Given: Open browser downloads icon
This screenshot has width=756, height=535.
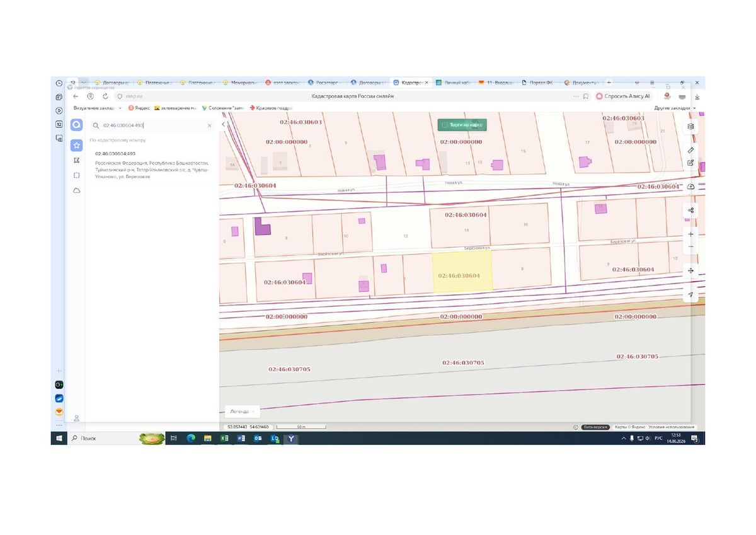Looking at the screenshot, I should pos(697,96).
